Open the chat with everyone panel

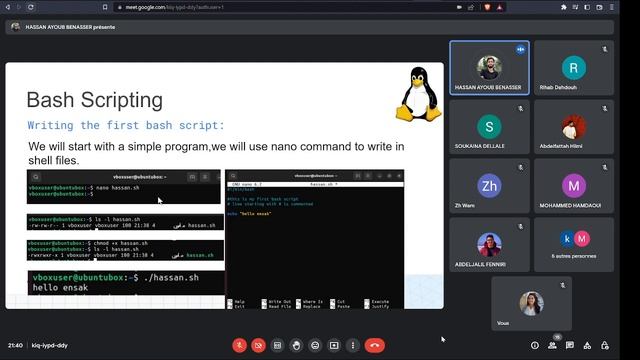[570, 345]
